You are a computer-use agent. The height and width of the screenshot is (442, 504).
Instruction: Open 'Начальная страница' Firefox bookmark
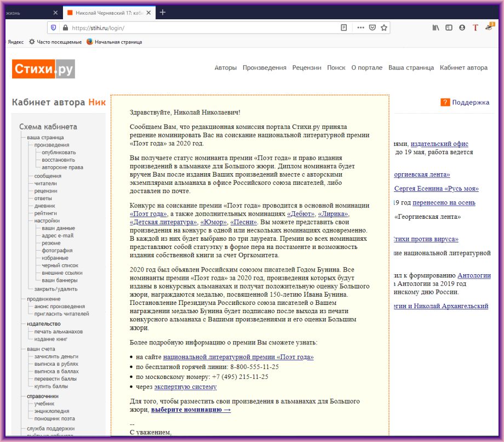coord(114,42)
